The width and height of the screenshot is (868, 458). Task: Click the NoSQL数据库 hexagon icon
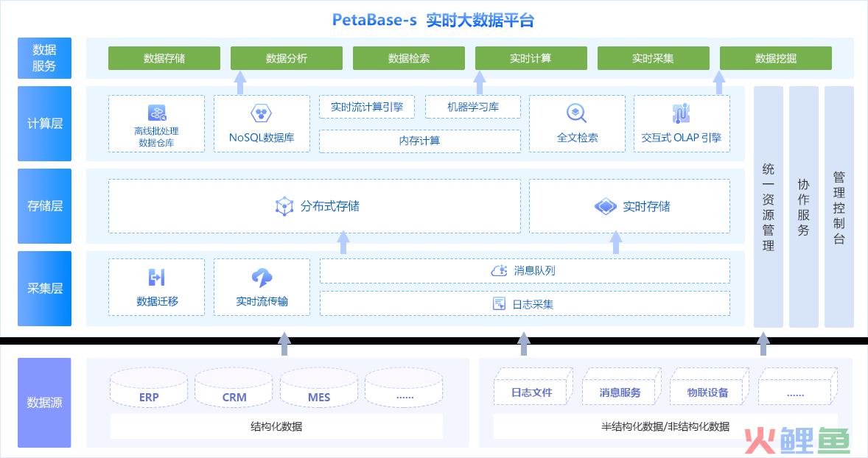click(x=262, y=113)
